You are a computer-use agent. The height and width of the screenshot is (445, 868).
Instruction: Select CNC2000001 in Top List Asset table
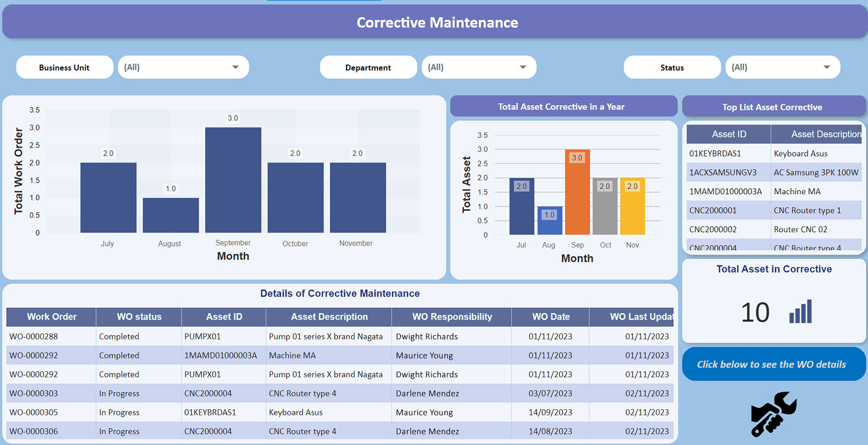[x=713, y=210]
